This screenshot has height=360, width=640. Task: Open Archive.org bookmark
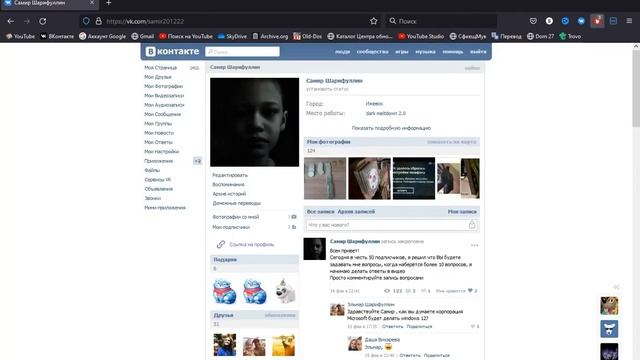click(x=270, y=36)
